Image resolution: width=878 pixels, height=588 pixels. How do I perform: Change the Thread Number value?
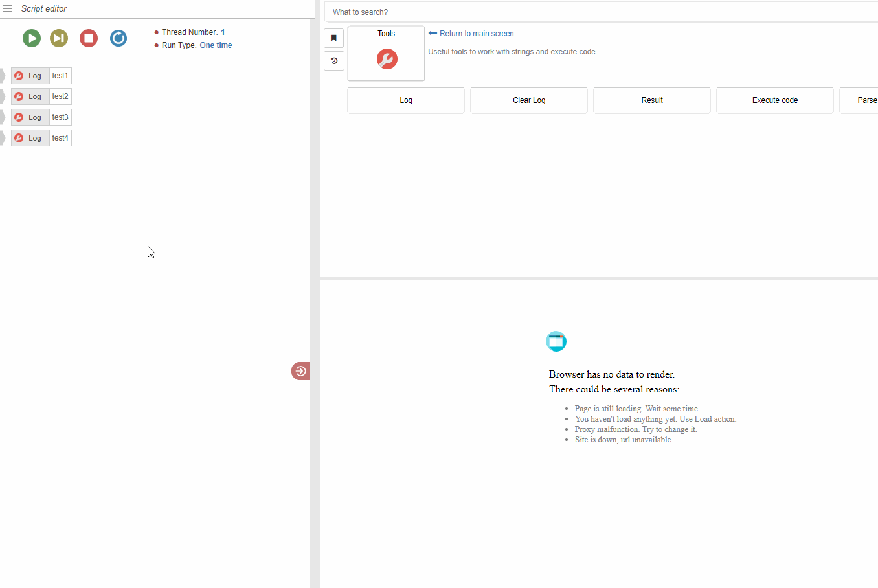[223, 32]
